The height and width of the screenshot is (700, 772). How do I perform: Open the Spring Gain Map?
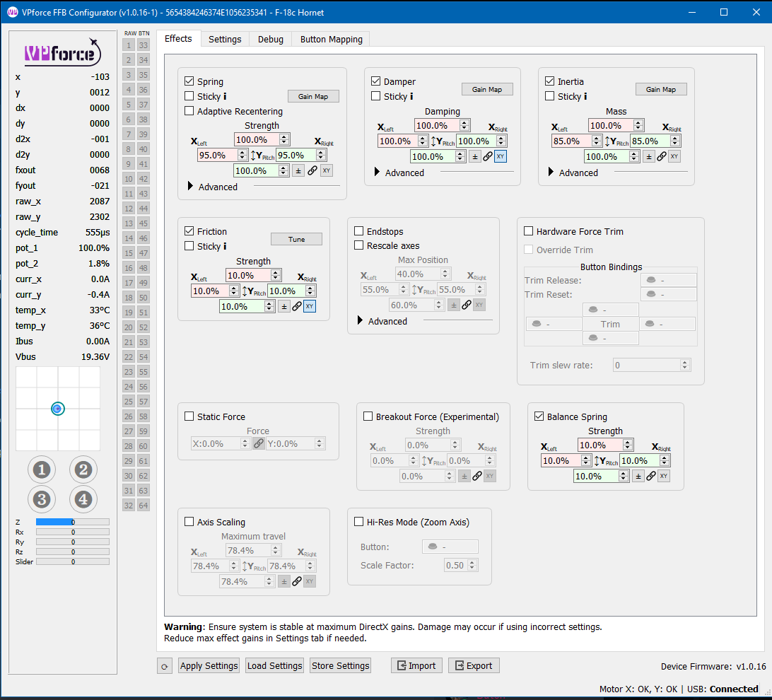[x=313, y=96]
